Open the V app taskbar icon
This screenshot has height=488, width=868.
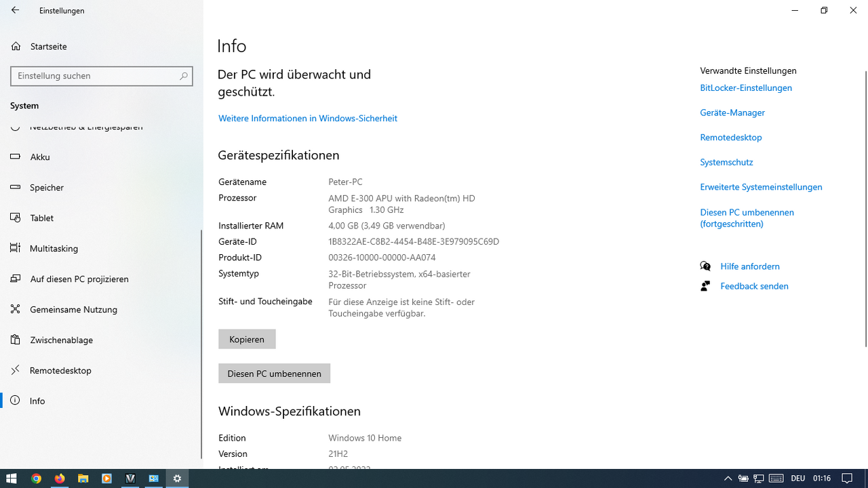pyautogui.click(x=130, y=479)
